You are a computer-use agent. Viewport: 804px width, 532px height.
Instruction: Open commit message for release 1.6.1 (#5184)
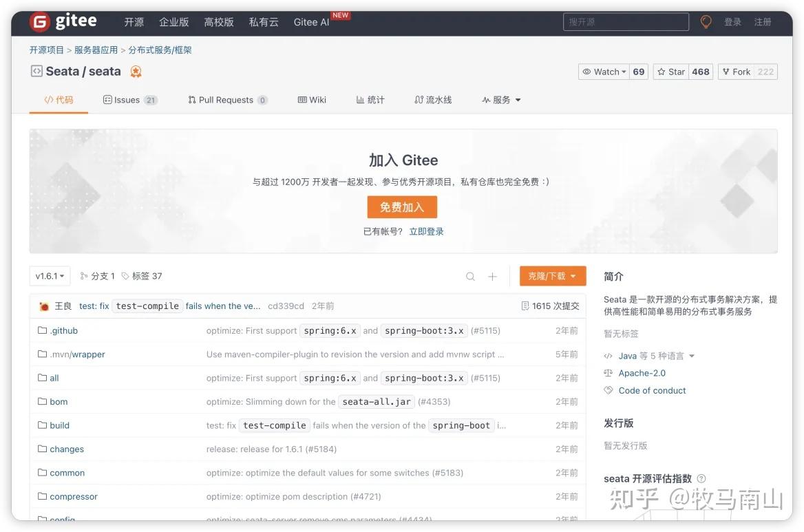[271, 449]
